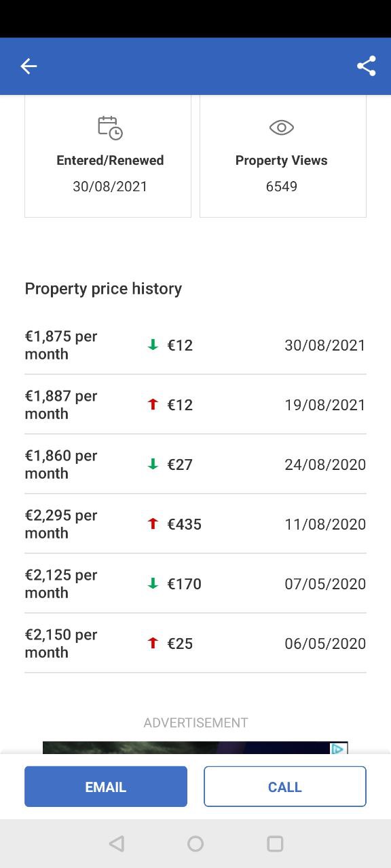Select the 11/08/2020 price history date
391x868 pixels.
click(325, 524)
